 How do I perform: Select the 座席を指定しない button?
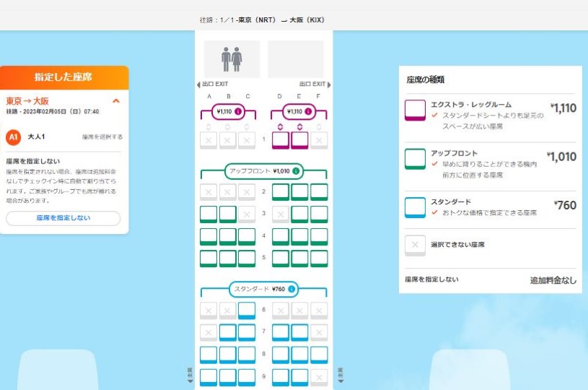tap(63, 218)
